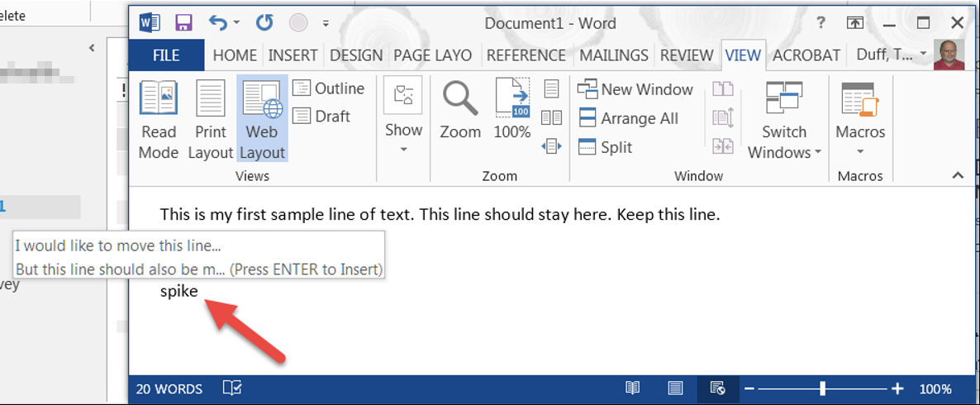This screenshot has width=980, height=405.
Task: Open the FILE backstage menu
Action: 166,55
